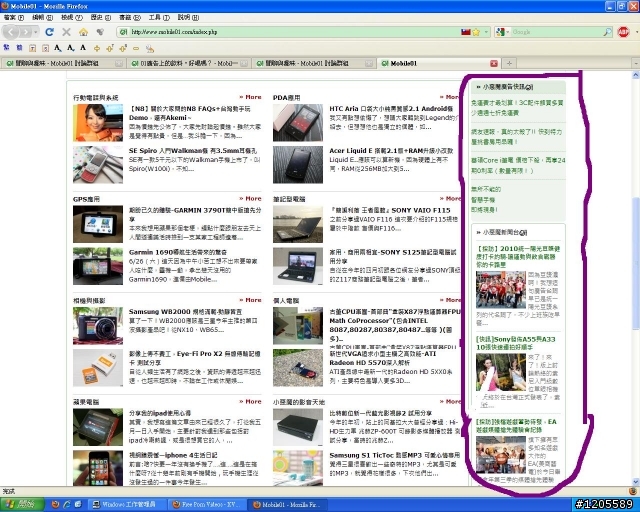Click the Samsung WB2000 camera thumbnail
Image resolution: width=640 pixels, height=512 pixels.
point(98,325)
